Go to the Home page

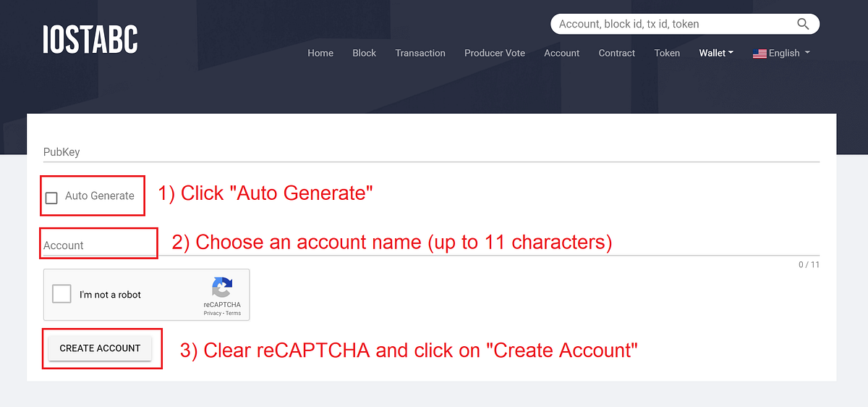point(320,53)
